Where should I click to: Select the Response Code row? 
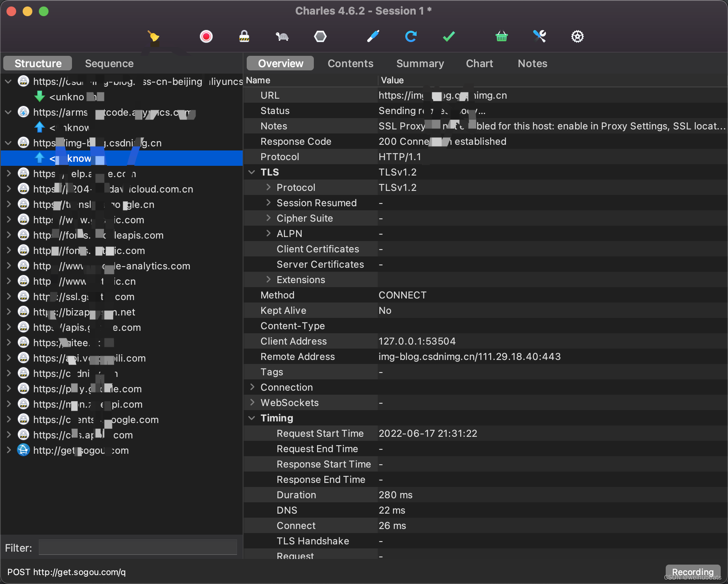pos(485,142)
